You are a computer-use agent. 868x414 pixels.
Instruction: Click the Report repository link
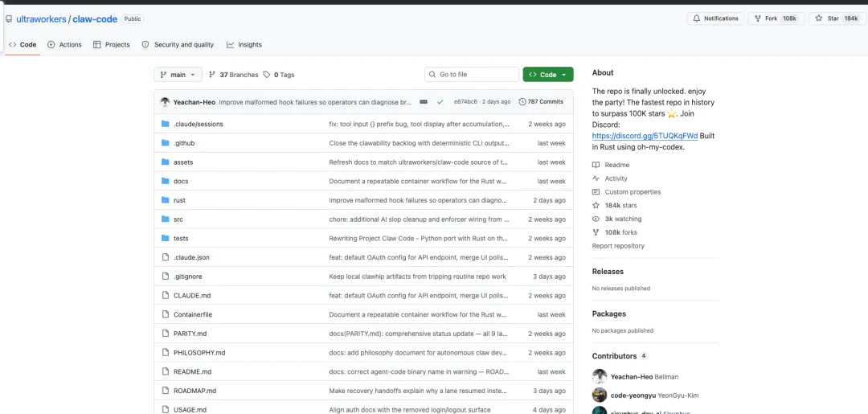click(x=618, y=246)
